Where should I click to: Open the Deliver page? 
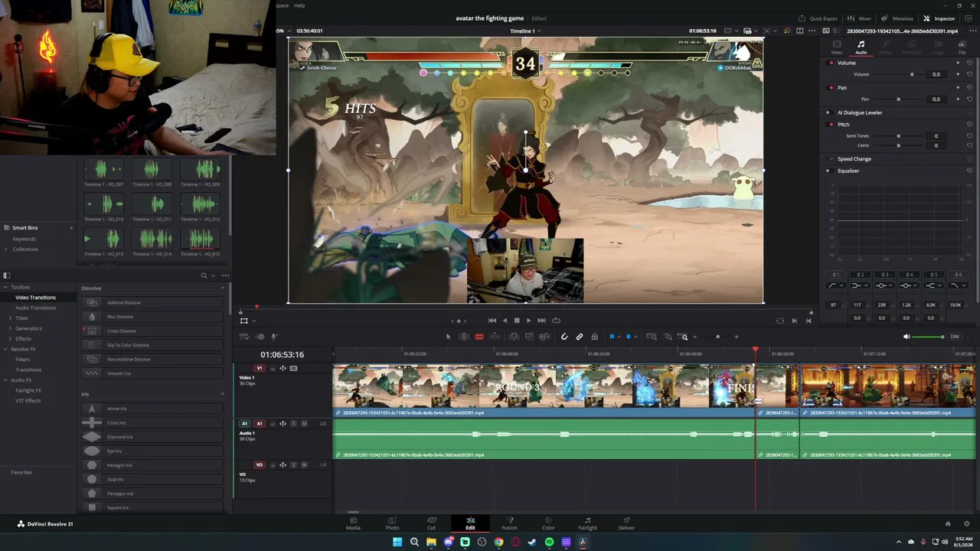626,523
